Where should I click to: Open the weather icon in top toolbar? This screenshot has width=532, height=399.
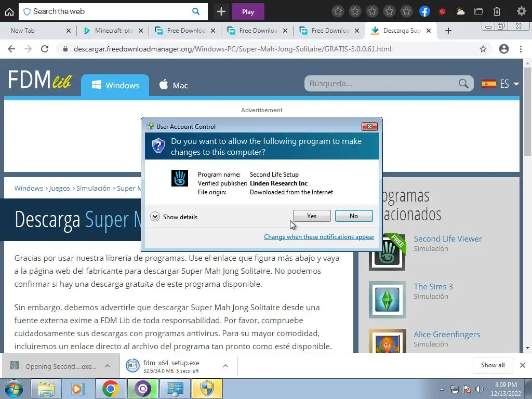click(x=460, y=11)
